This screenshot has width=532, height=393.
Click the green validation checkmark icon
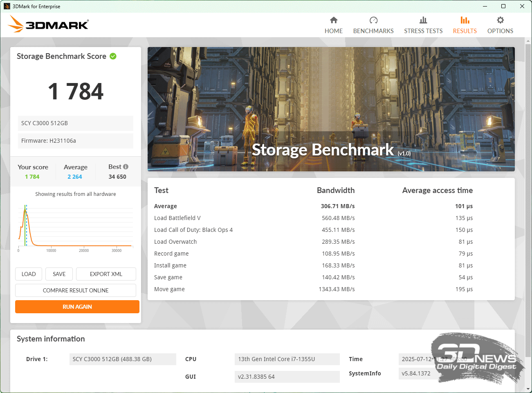click(x=113, y=56)
